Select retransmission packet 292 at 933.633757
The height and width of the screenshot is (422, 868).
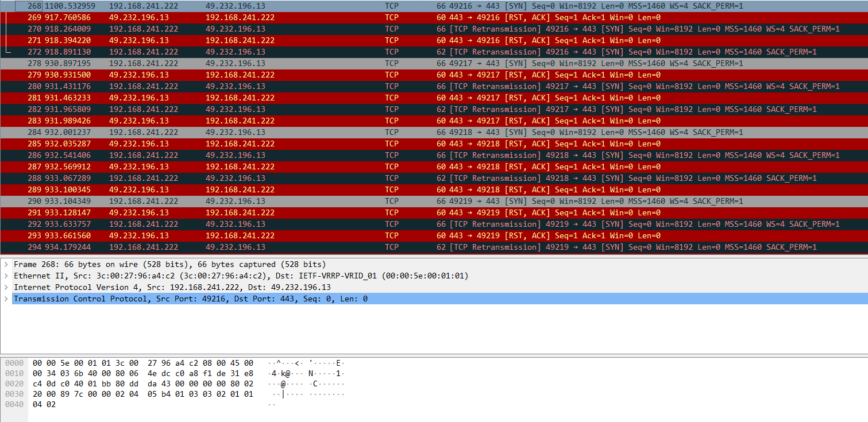[434, 224]
